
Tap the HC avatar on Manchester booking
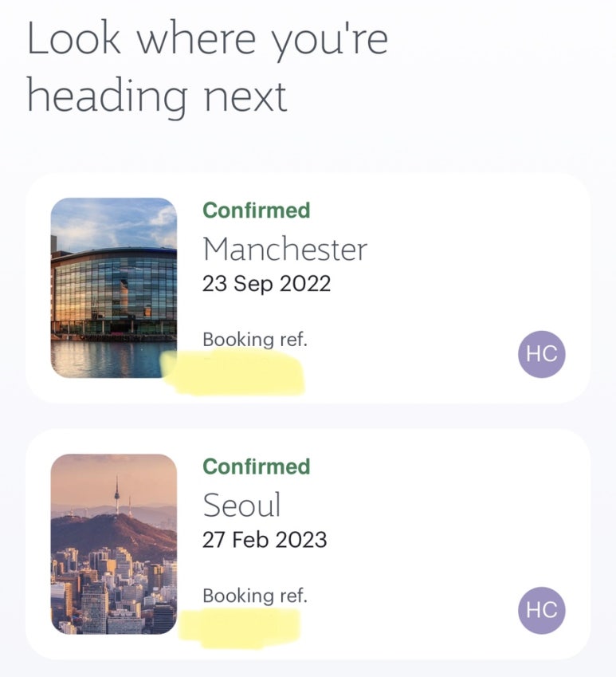pyautogui.click(x=541, y=354)
